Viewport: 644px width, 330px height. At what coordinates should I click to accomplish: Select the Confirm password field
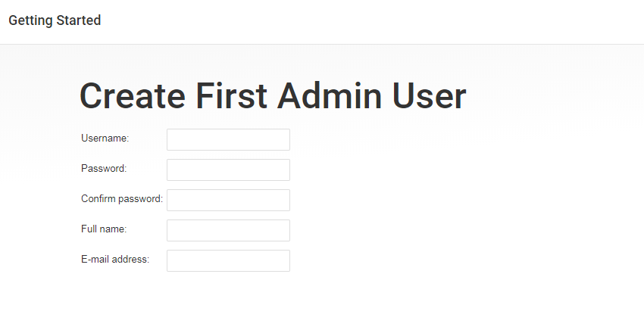pyautogui.click(x=228, y=200)
